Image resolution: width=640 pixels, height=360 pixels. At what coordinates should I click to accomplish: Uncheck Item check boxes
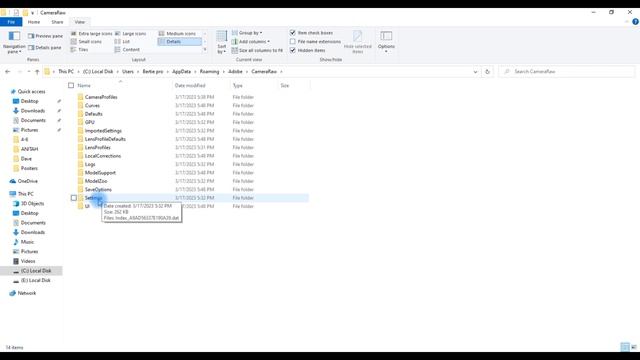(x=311, y=33)
